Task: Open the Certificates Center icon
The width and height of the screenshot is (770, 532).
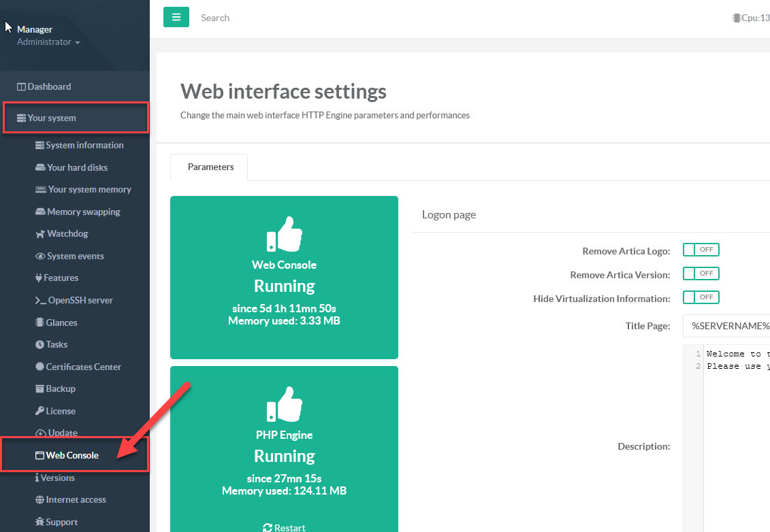Action: (x=40, y=367)
